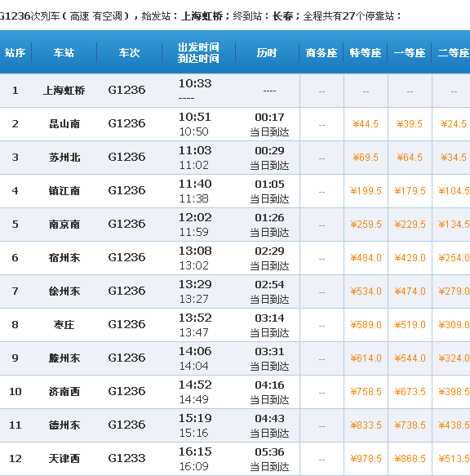Click arrival time 15:16 for 德州东

click(194, 433)
